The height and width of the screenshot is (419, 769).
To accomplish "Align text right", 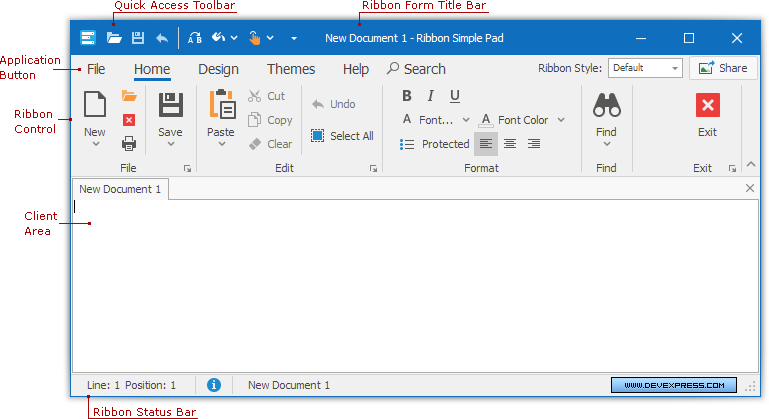I will 534,144.
